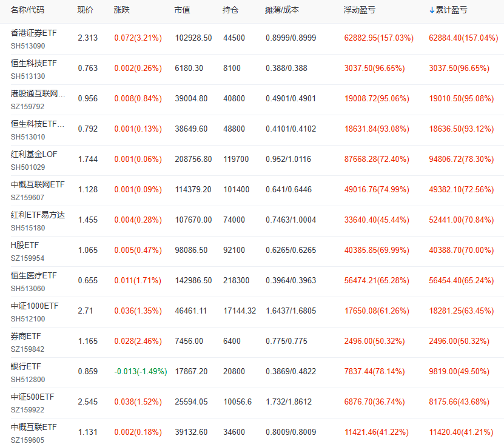504x447 pixels.
Task: Click floating profit 11421.46(41.22%)
Action: tap(377, 432)
